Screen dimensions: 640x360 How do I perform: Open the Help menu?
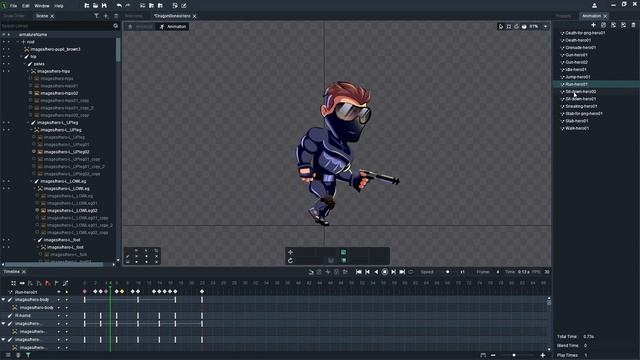point(59,6)
